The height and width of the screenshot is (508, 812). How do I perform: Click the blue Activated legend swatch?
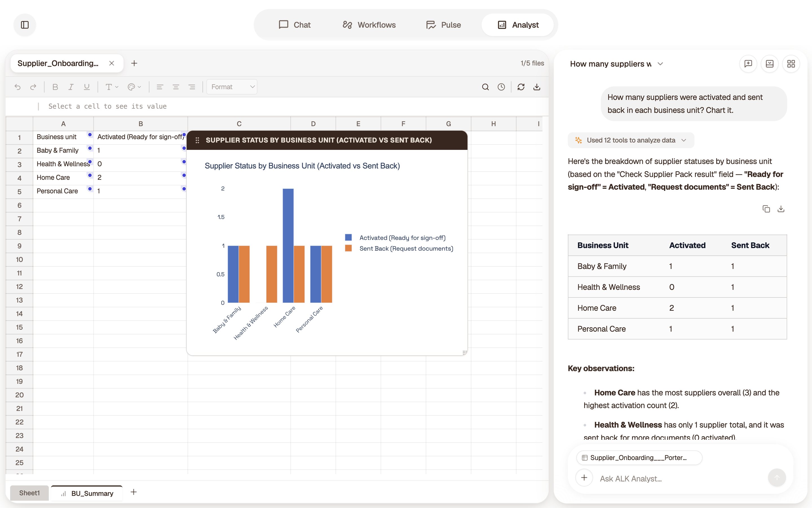coord(348,238)
